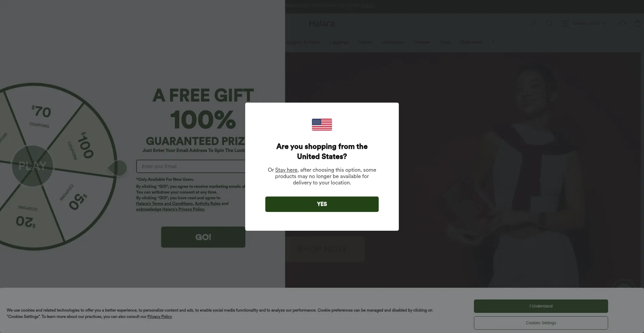Open the headset customer support icon
The width and height of the screenshot is (644, 333).
click(x=622, y=23)
